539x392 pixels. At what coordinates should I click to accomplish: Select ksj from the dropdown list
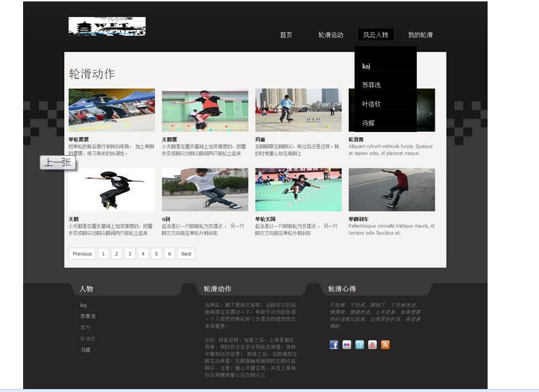367,66
